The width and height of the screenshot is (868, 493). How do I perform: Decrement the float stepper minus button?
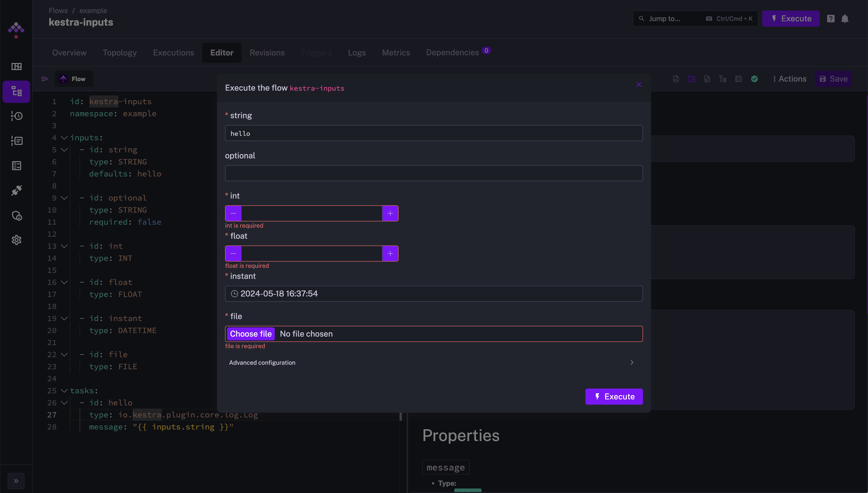click(x=233, y=253)
